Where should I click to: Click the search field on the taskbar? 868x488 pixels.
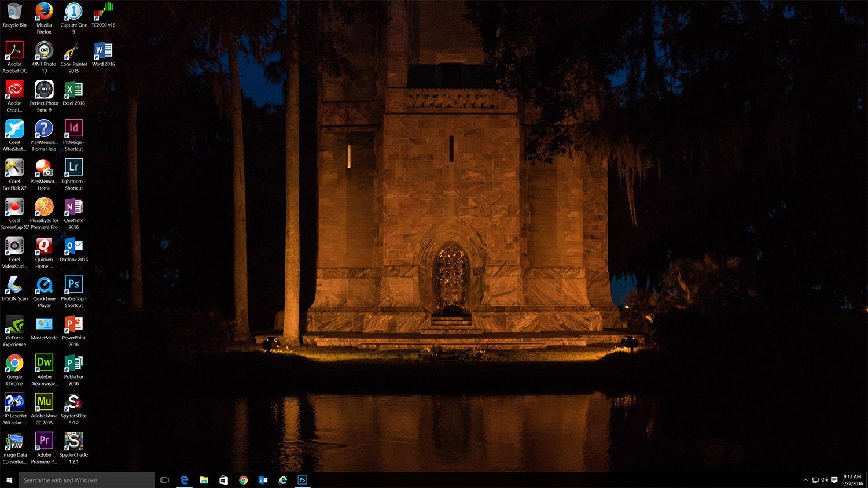click(x=87, y=480)
